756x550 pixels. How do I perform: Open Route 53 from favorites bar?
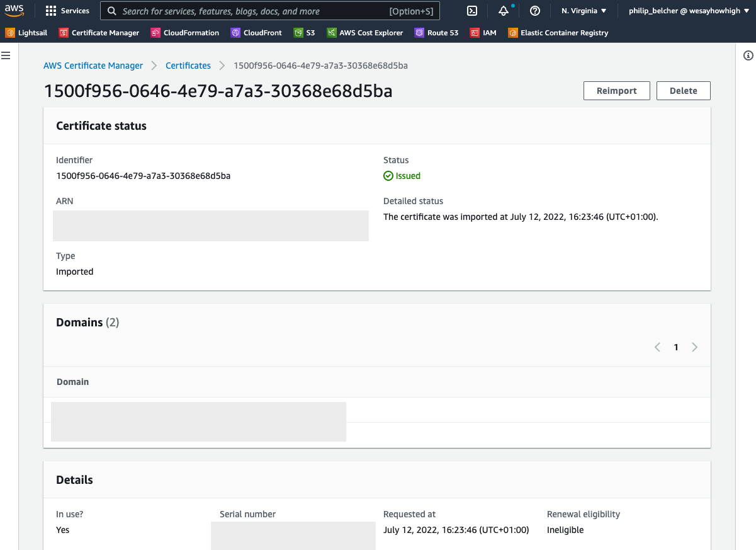tap(436, 33)
